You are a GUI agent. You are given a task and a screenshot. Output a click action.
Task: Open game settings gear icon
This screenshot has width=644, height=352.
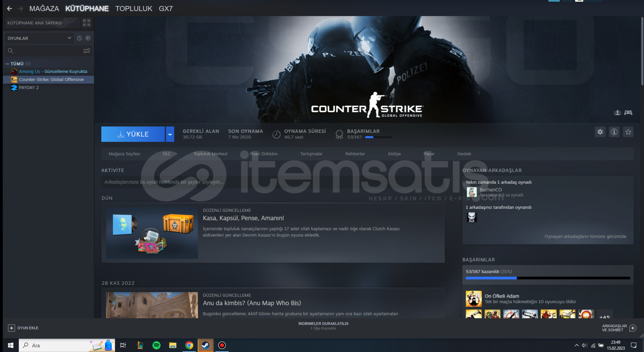pos(600,132)
